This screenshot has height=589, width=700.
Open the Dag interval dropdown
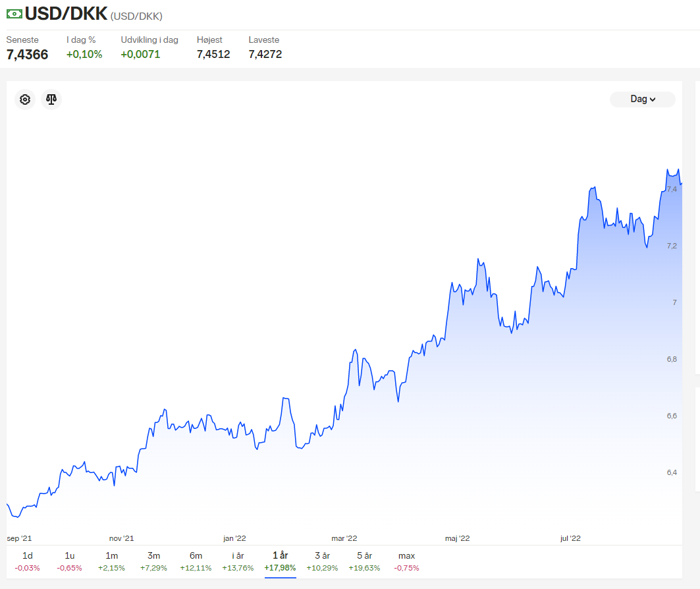643,99
